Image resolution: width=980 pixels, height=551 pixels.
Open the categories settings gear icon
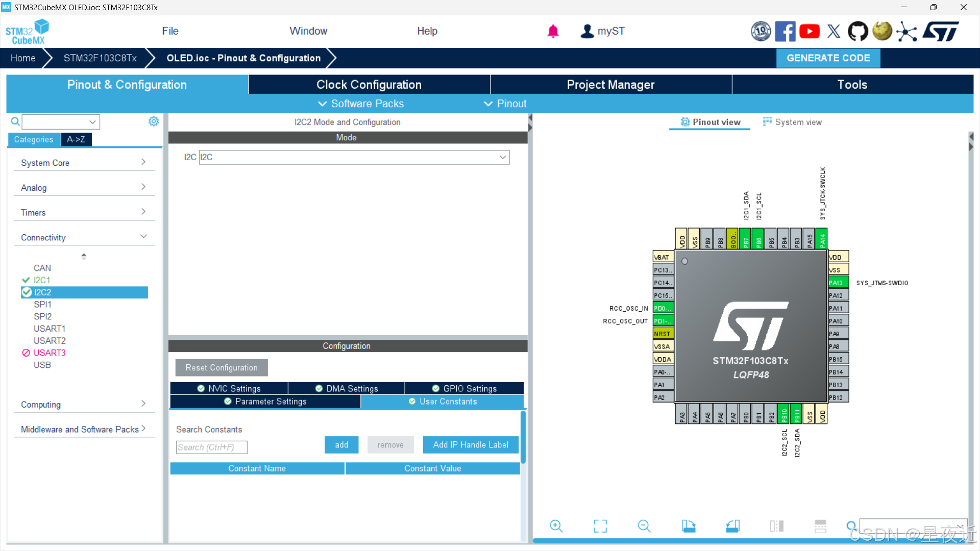[153, 121]
